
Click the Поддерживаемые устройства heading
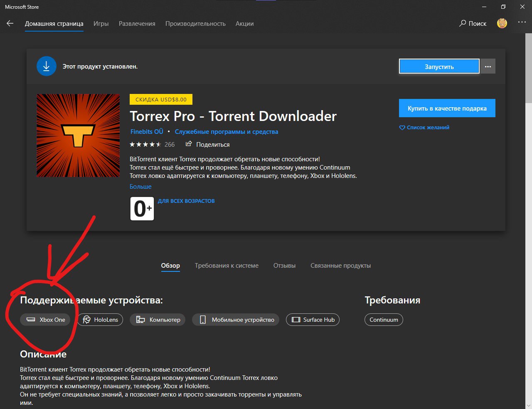point(91,300)
